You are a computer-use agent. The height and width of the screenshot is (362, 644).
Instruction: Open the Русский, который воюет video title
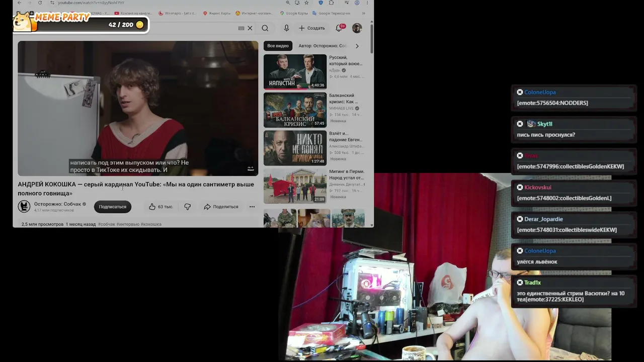346,61
